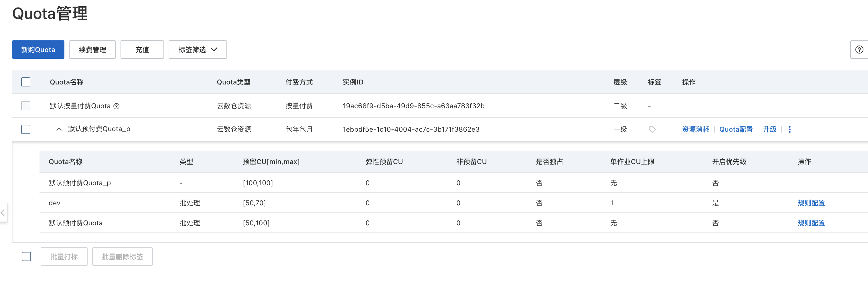The height and width of the screenshot is (288, 868).
Task: Toggle the select-all checkbox in table header
Action: 26,82
